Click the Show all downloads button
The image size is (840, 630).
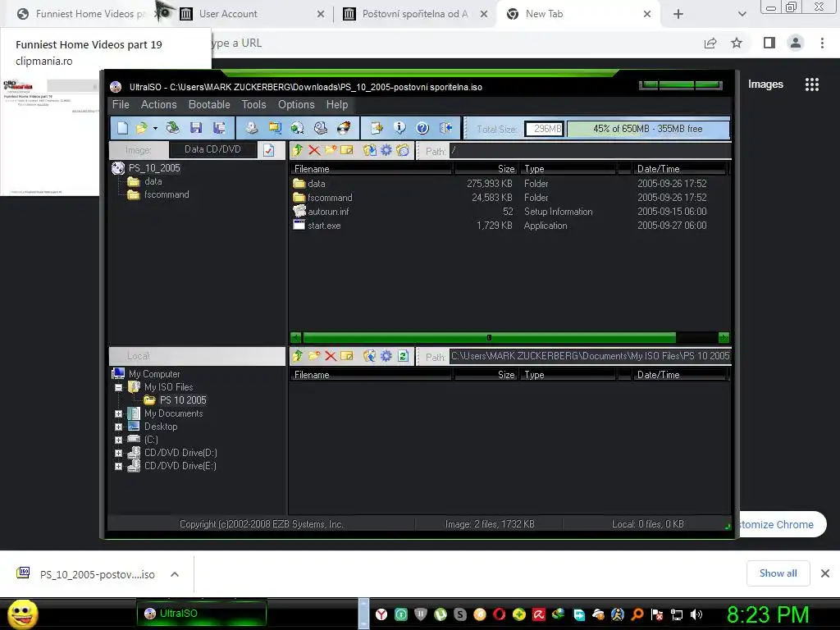pos(778,573)
